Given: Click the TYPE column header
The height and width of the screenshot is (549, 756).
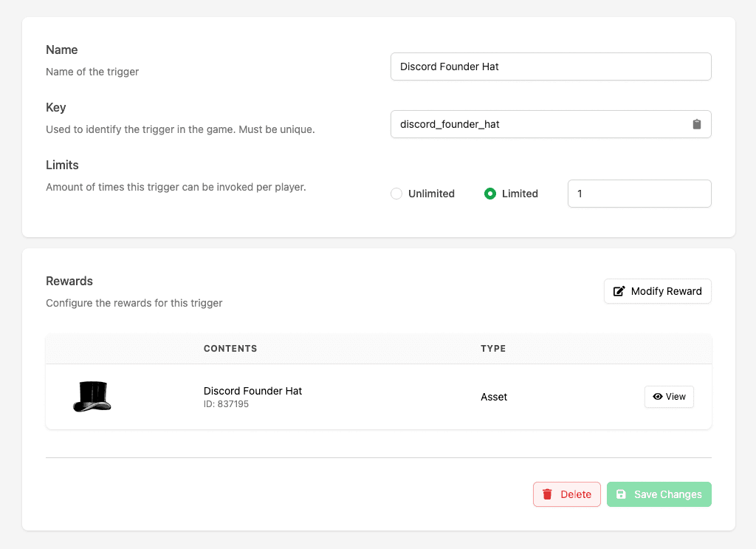Looking at the screenshot, I should 493,349.
